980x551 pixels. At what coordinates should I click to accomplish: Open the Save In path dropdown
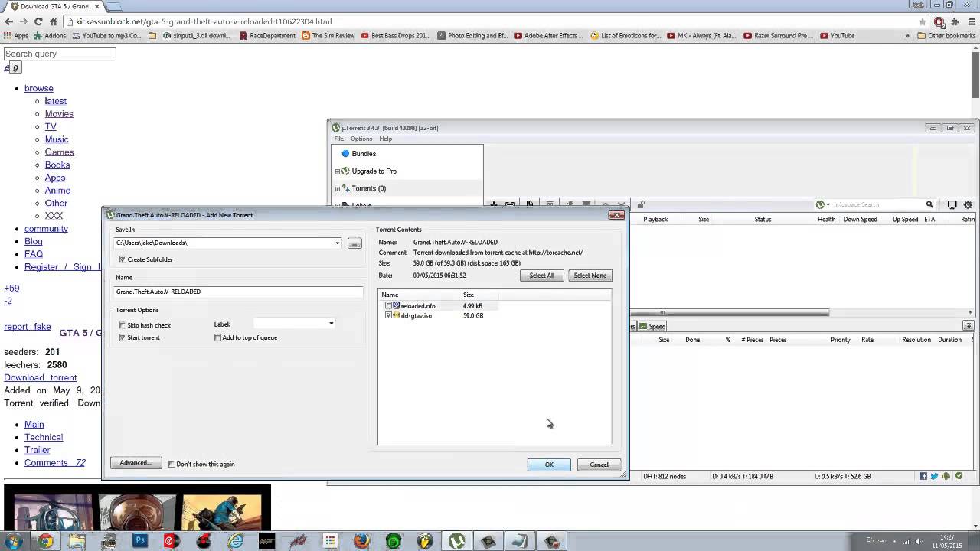pyautogui.click(x=337, y=243)
